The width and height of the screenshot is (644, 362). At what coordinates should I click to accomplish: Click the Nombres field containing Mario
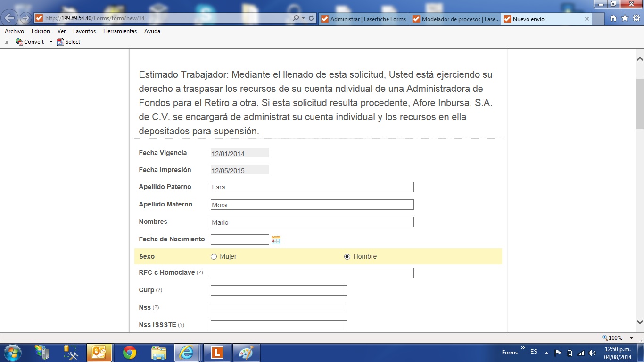click(312, 222)
